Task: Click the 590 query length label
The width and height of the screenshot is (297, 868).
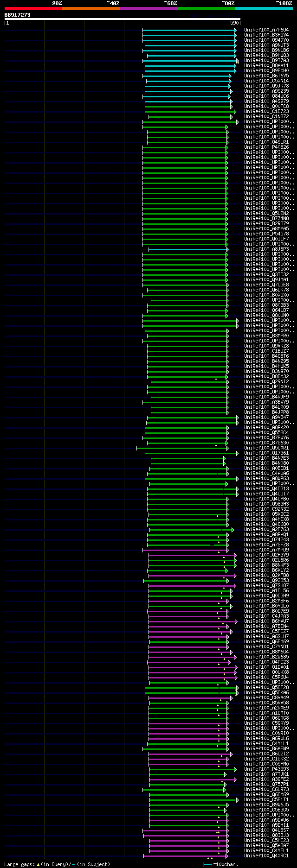Action: pyautogui.click(x=234, y=23)
